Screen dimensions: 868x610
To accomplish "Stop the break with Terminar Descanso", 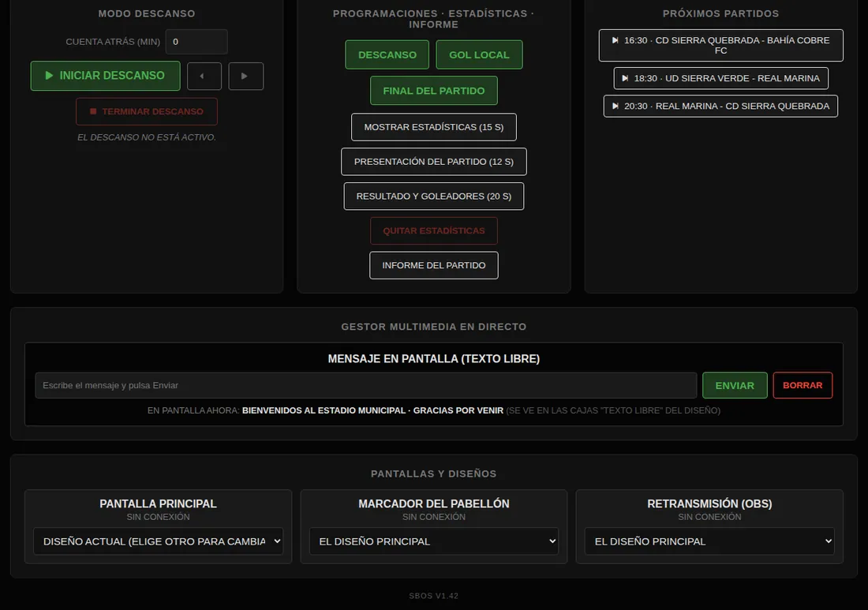I will tap(147, 111).
